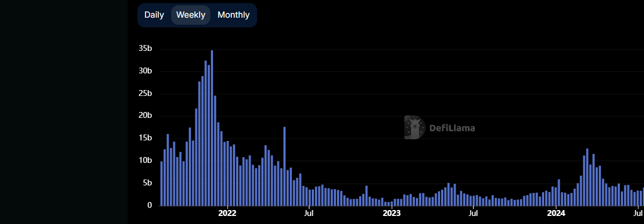The width and height of the screenshot is (644, 224).
Task: Click the 2022 x-axis label
Action: pos(228,213)
